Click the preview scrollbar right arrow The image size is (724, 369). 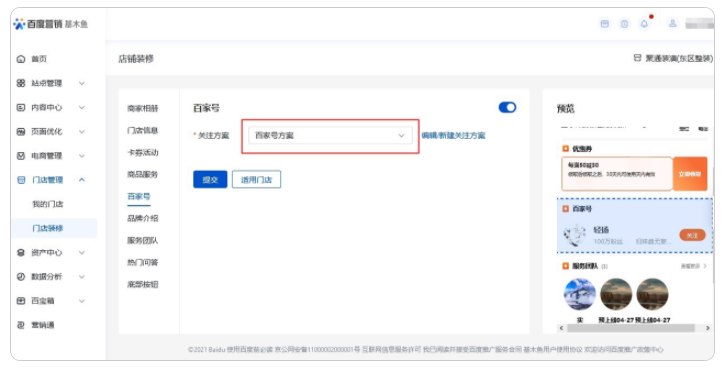(707, 328)
